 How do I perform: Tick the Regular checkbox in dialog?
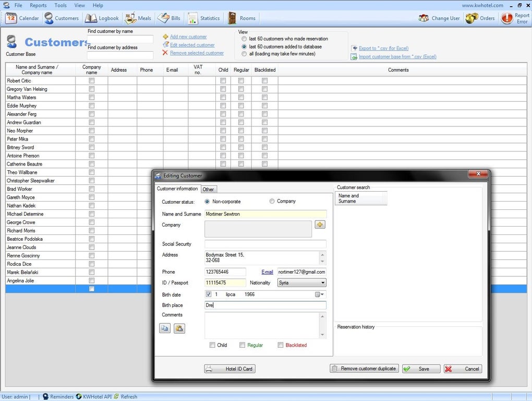click(242, 345)
